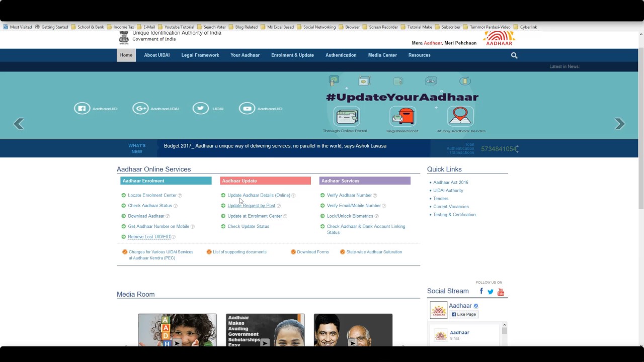Open Facebook icon under Follow Us On
The height and width of the screenshot is (362, 644).
pyautogui.click(x=481, y=291)
